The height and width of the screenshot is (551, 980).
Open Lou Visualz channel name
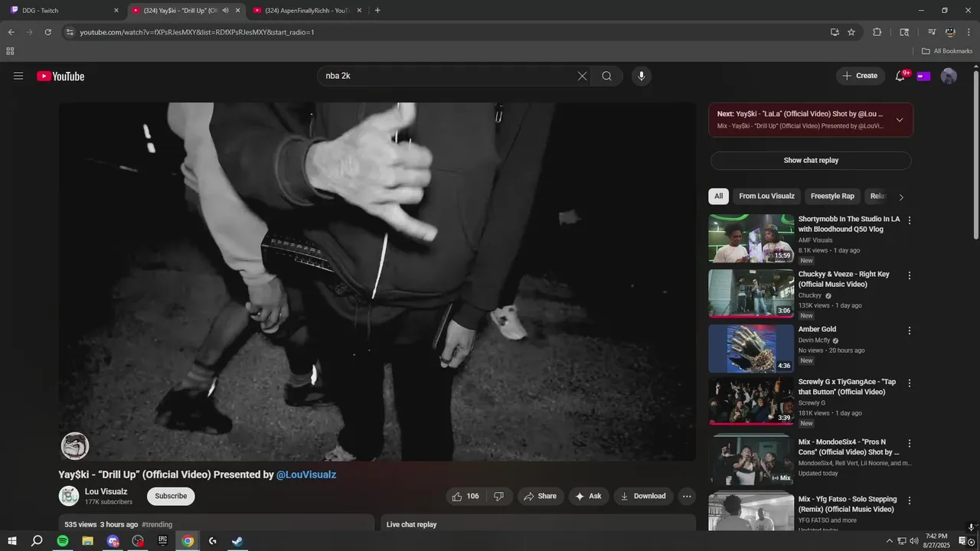(106, 491)
